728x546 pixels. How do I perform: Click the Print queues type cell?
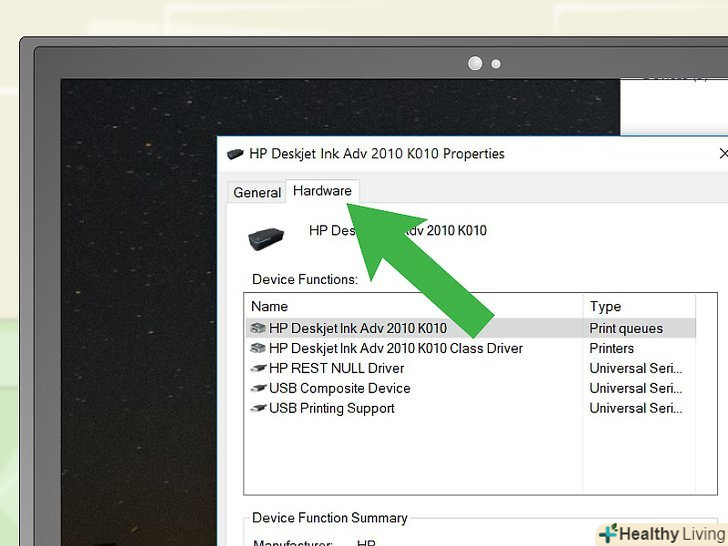click(626, 328)
